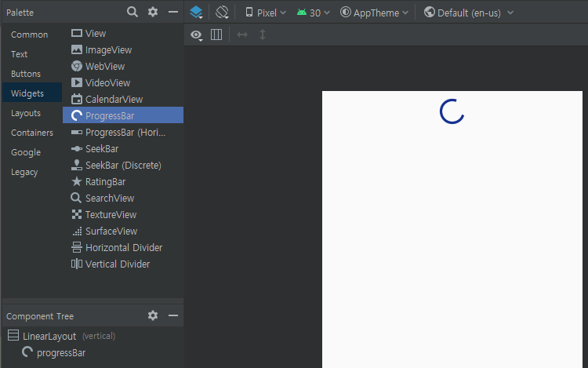This screenshot has width=588, height=368.
Task: Open the orientation for preview menu
Action: coord(222,13)
